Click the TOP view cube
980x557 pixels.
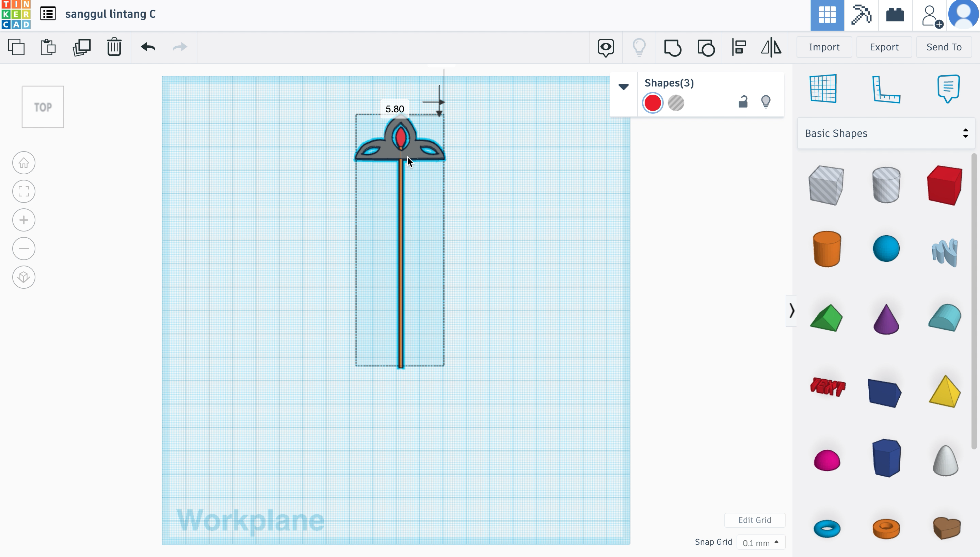(x=43, y=107)
